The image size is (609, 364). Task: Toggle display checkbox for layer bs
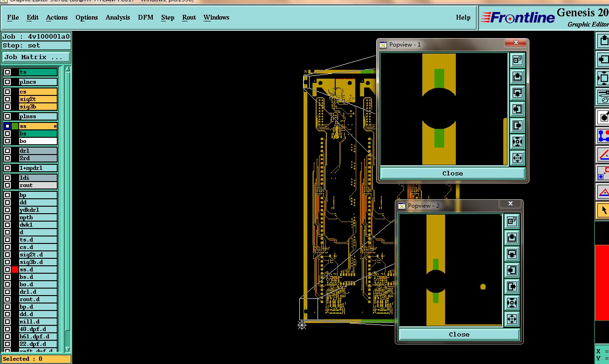7,134
